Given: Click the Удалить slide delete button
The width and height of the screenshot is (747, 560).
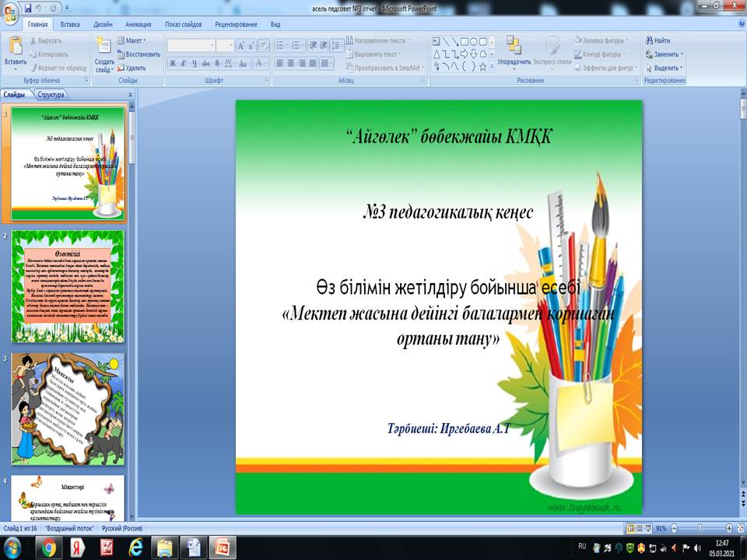Looking at the screenshot, I should tap(131, 68).
